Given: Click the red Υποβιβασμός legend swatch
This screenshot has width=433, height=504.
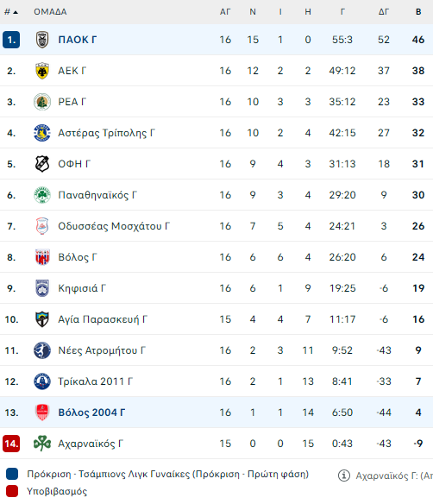Looking at the screenshot, I should point(12,491).
